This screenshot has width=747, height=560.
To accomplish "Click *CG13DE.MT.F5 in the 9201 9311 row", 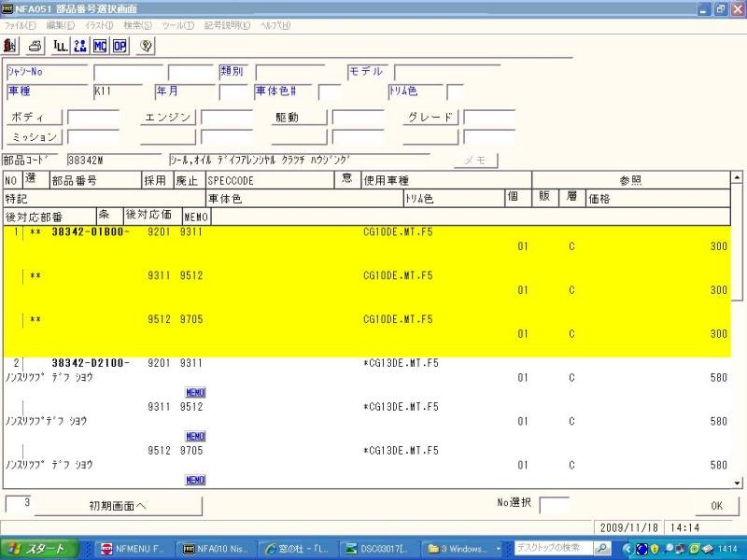I will point(401,363).
